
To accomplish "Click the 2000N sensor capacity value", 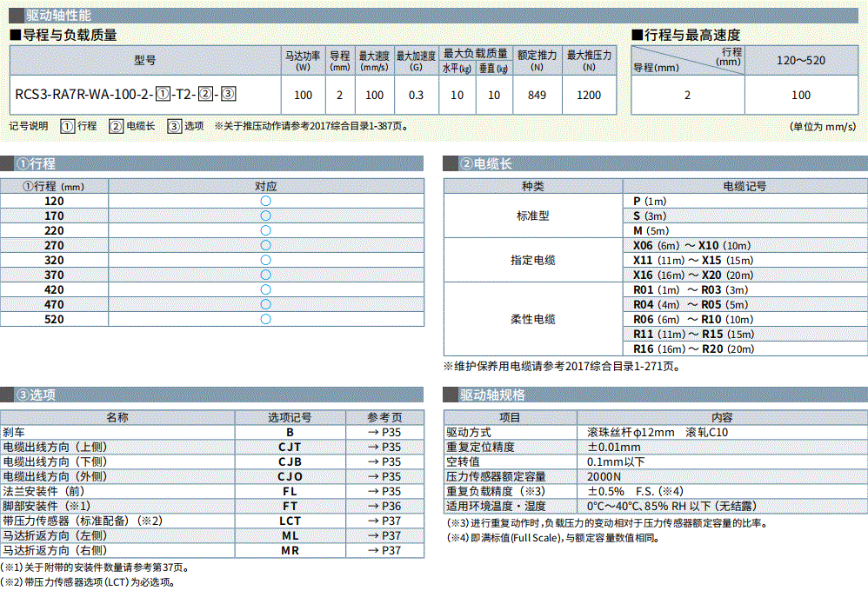I will [604, 476].
